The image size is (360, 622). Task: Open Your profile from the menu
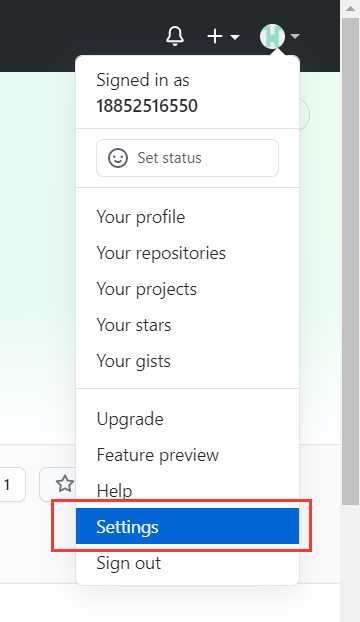coord(188,217)
